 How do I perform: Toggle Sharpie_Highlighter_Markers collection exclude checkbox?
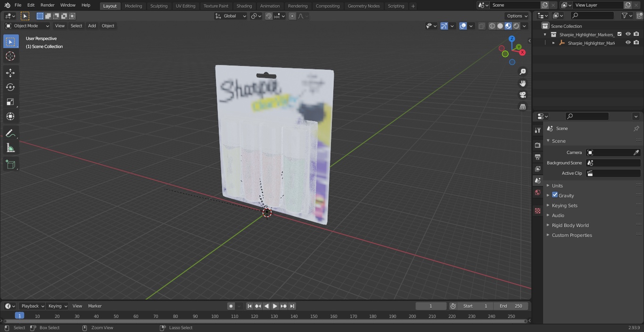(x=619, y=34)
